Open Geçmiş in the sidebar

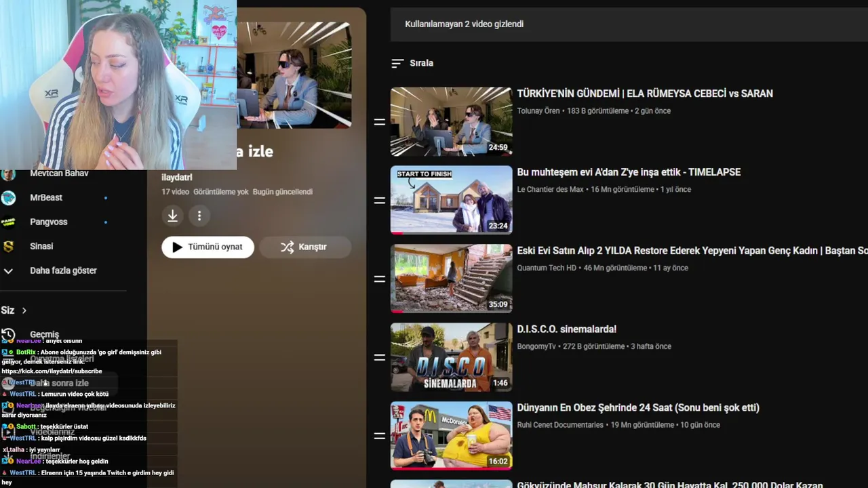(x=44, y=335)
